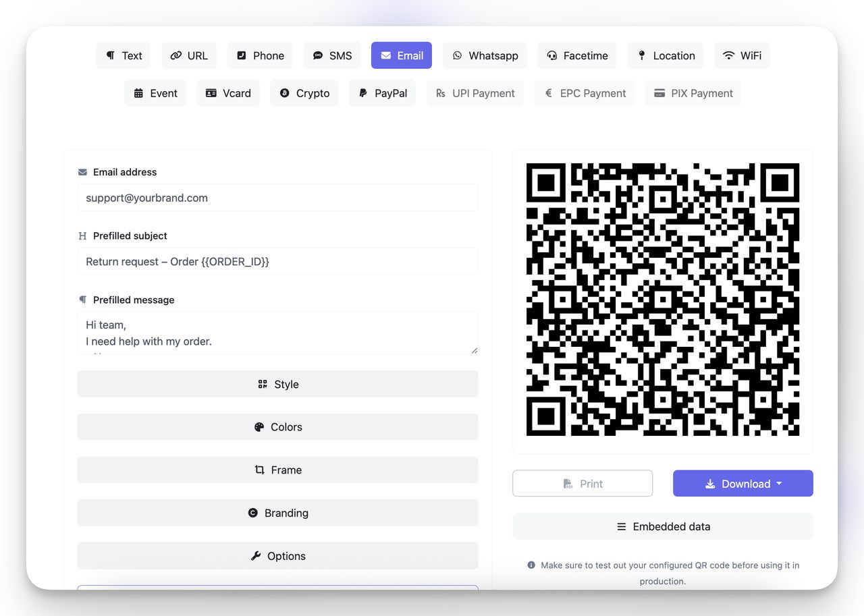Open the SMS QR type tab
Image resolution: width=864 pixels, height=616 pixels.
(x=332, y=55)
